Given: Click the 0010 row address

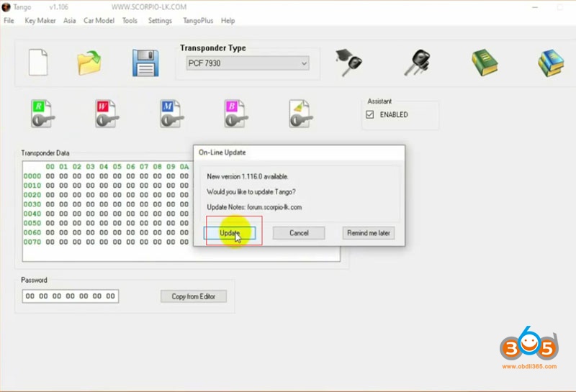Looking at the screenshot, I should click(32, 186).
